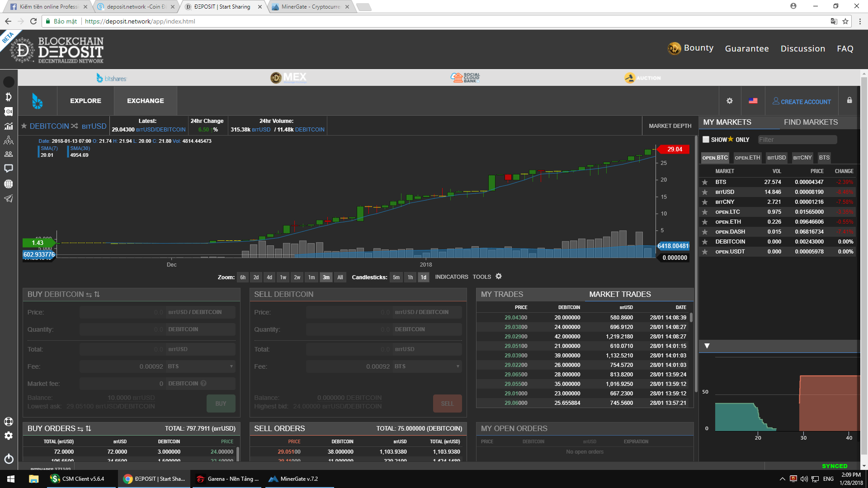
Task: Toggle the Show starred only checkbox
Action: pos(706,140)
